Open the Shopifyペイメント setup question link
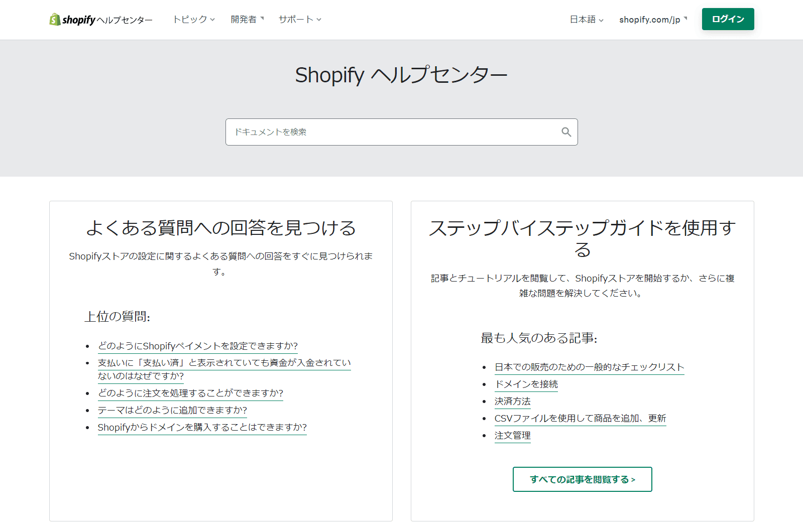Screen dimensions: 803x532 pyautogui.click(x=198, y=346)
